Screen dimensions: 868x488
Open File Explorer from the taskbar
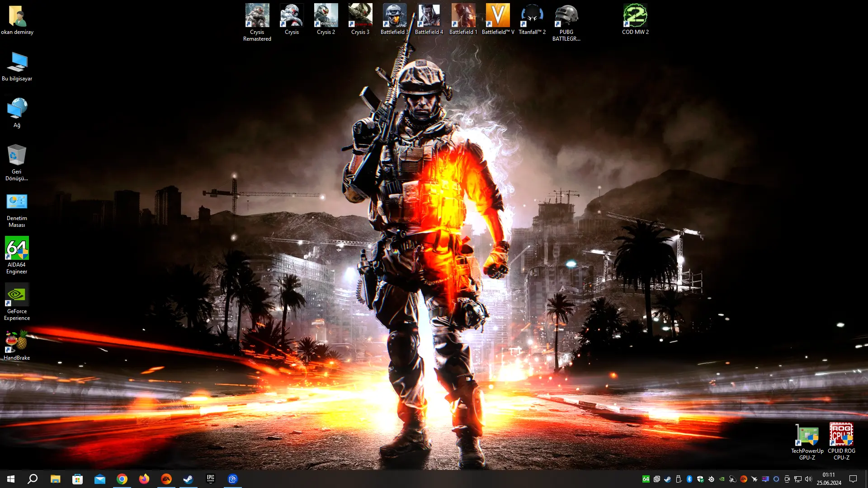[55, 479]
